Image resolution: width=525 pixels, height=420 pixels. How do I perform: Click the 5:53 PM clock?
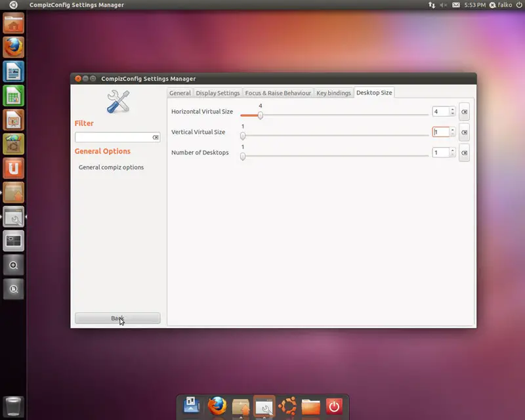pos(474,5)
